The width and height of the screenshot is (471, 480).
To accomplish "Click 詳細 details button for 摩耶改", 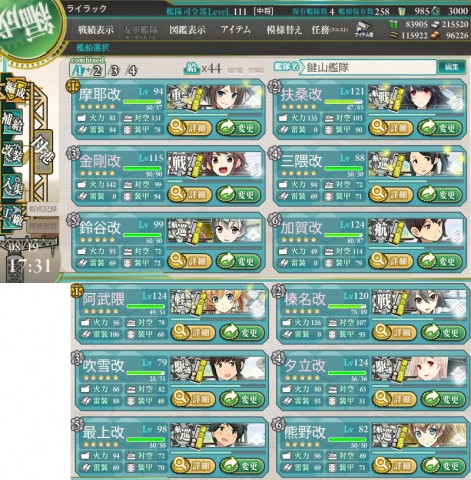I will click(189, 128).
